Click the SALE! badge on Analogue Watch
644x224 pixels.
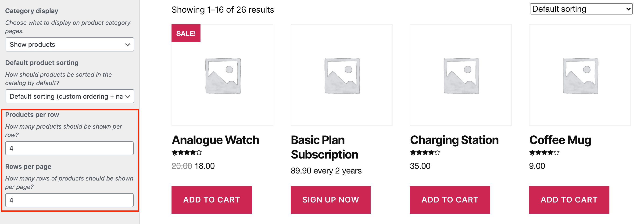186,33
